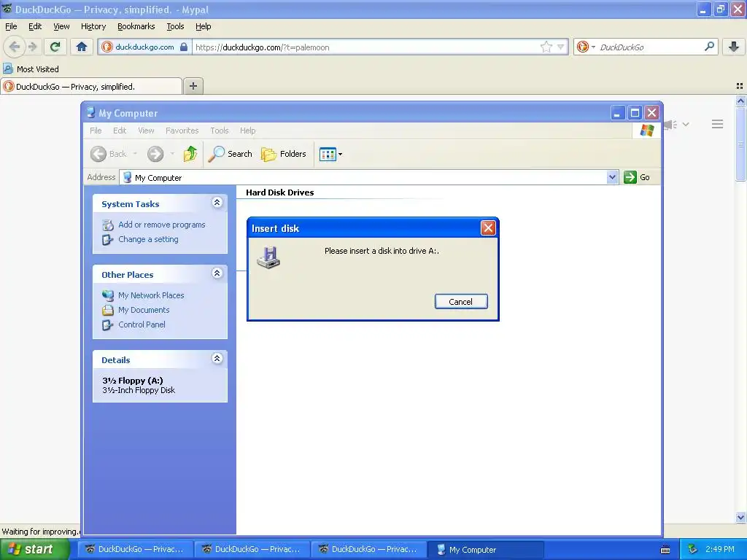Click the network tray icon near clock

point(693,550)
